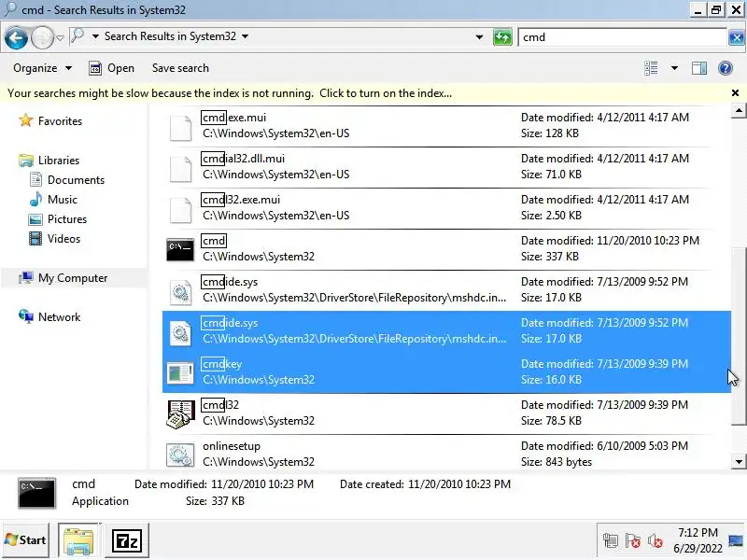Click the cmdl32 phone book icon
This screenshot has height=560, width=747.
click(180, 413)
